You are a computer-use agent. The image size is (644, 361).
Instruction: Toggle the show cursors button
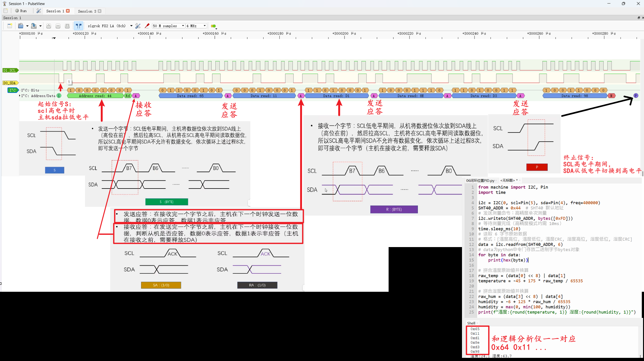[78, 26]
